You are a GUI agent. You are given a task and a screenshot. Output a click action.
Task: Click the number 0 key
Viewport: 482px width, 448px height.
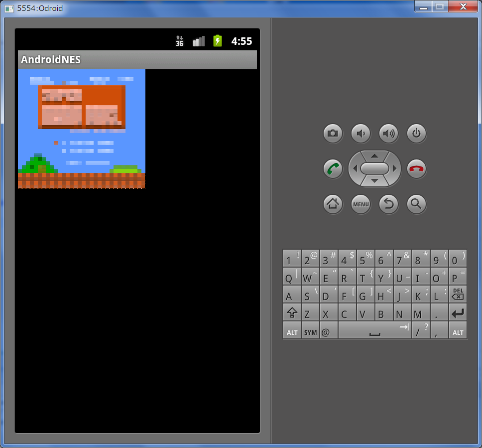[458, 258]
